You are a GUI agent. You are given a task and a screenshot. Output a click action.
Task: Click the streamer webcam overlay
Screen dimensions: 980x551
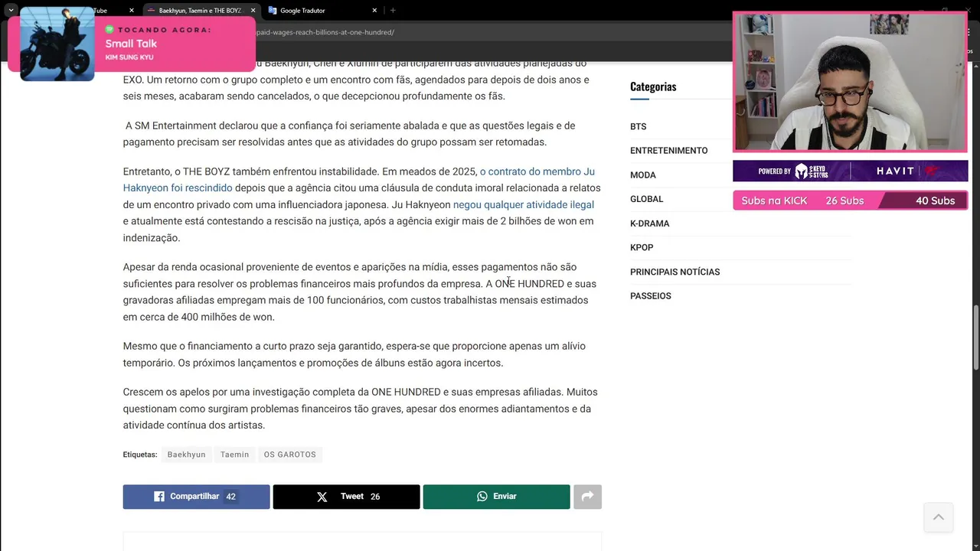coord(850,82)
